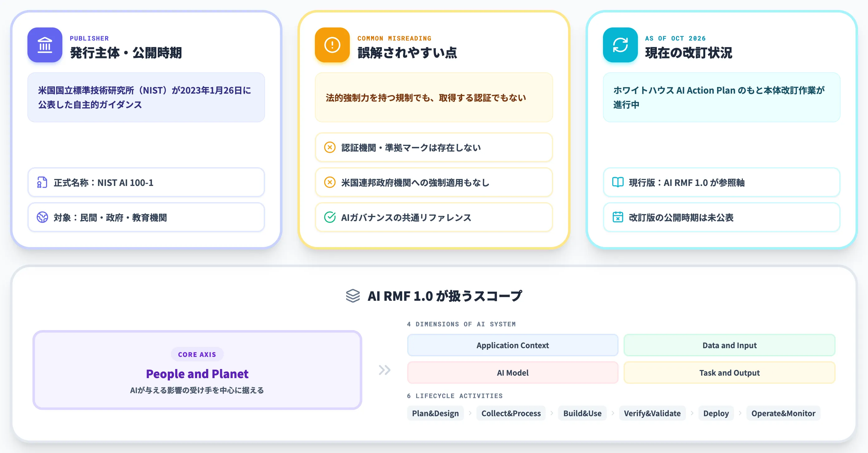This screenshot has height=453, width=868.
Task: Click the X circle icon beside 米国連邦政府機関
Action: click(330, 182)
